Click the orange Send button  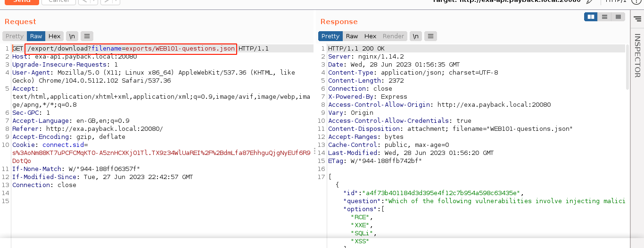(21, 1)
